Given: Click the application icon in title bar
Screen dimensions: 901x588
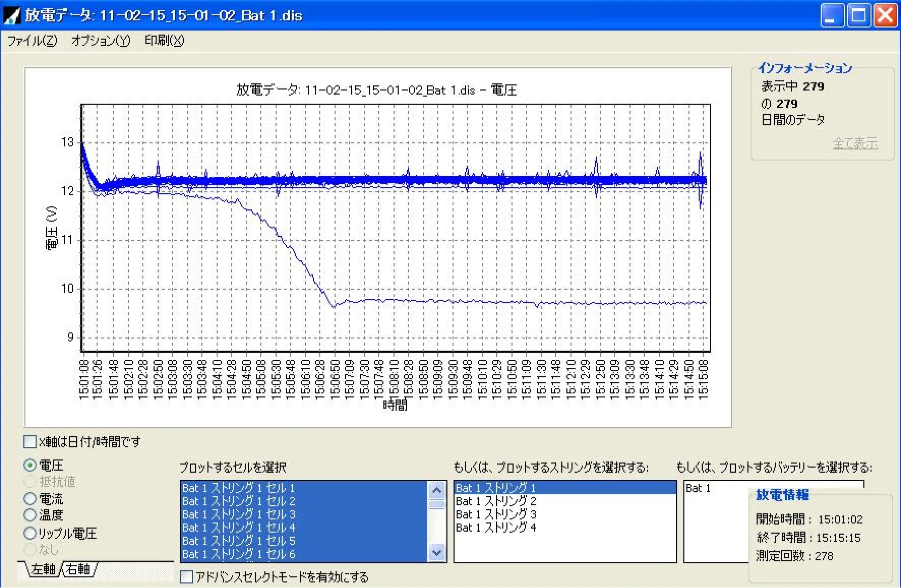Looking at the screenshot, I should click(x=11, y=15).
